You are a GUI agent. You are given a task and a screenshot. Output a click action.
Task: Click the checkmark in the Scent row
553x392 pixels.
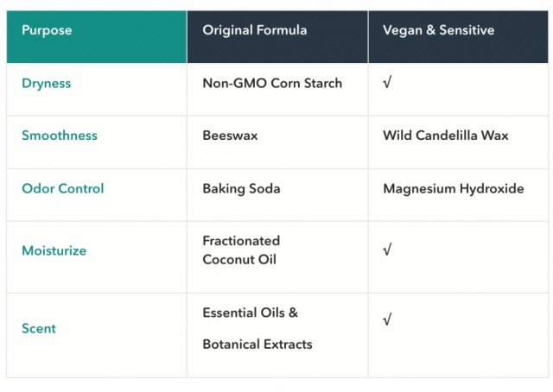click(x=387, y=319)
